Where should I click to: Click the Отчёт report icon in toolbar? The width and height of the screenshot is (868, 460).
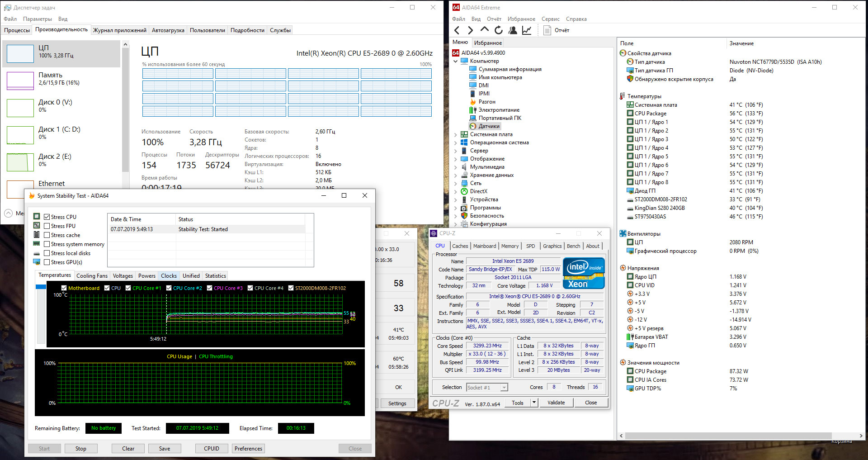tap(547, 30)
